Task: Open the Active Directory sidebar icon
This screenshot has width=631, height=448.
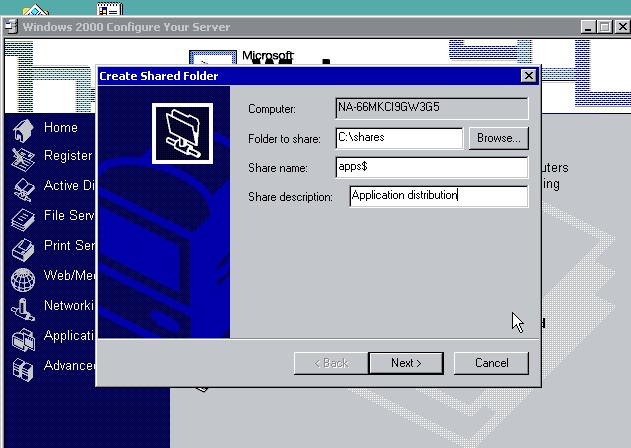Action: [x=24, y=189]
